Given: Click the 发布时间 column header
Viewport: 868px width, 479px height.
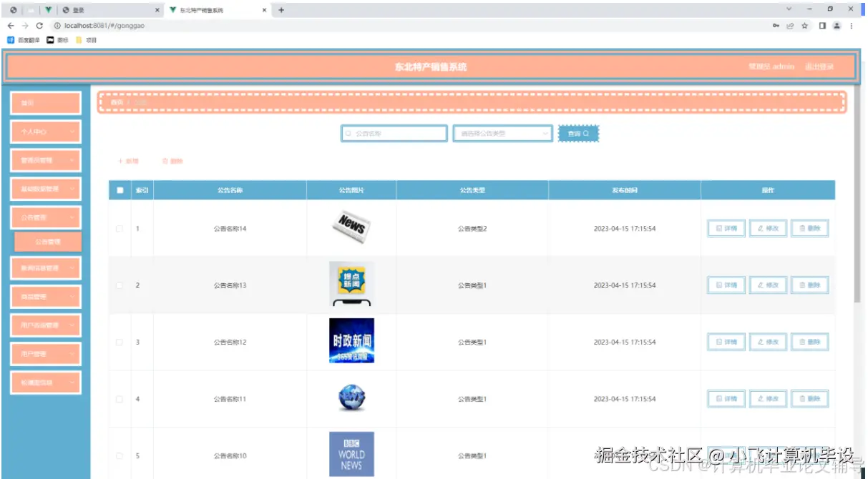Looking at the screenshot, I should pos(625,190).
